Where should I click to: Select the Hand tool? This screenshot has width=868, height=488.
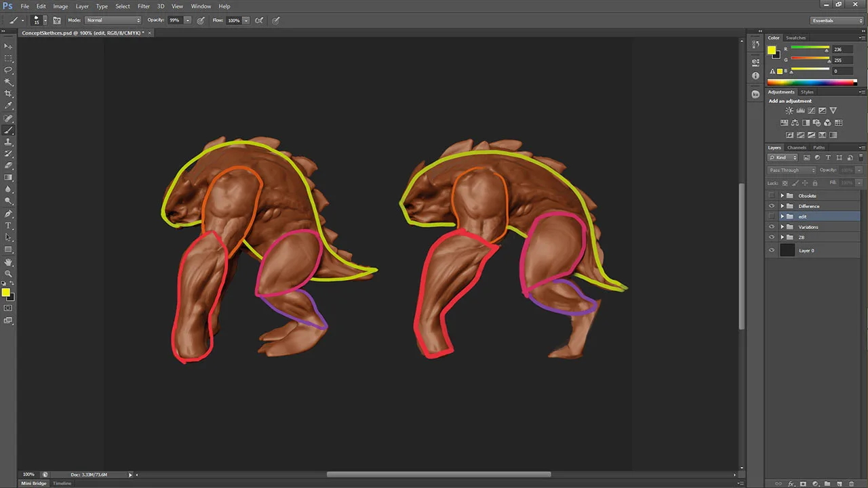click(x=8, y=262)
